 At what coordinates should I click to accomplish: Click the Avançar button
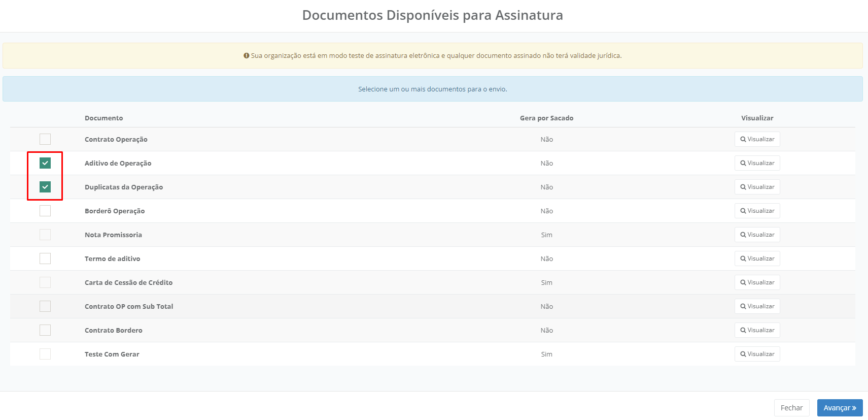tap(840, 408)
